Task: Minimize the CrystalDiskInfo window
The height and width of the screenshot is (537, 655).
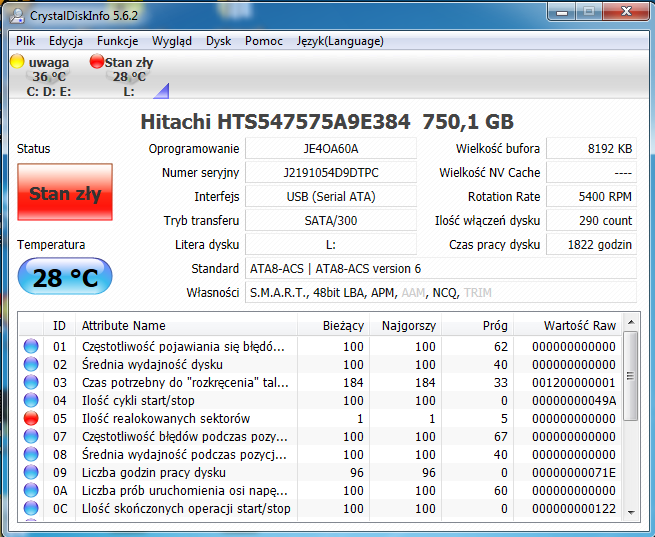Action: click(x=562, y=12)
